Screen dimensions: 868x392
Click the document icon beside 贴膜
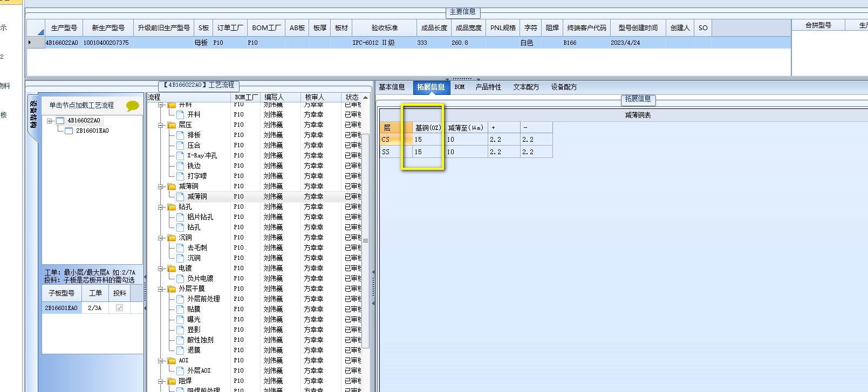coord(181,309)
